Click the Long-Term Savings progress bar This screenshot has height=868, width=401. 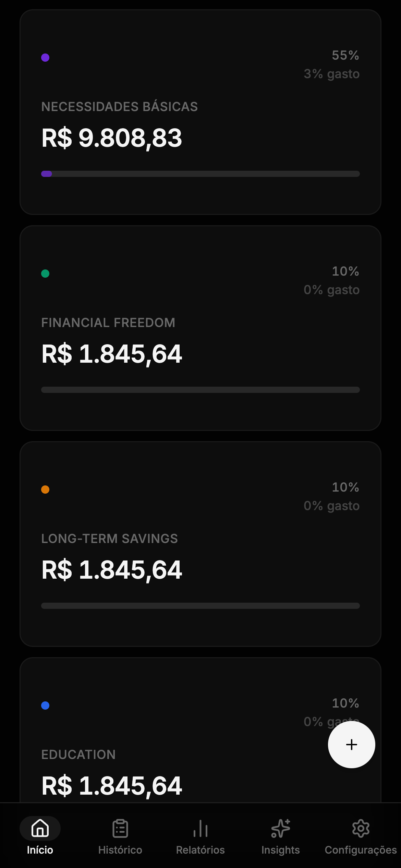coord(200,606)
